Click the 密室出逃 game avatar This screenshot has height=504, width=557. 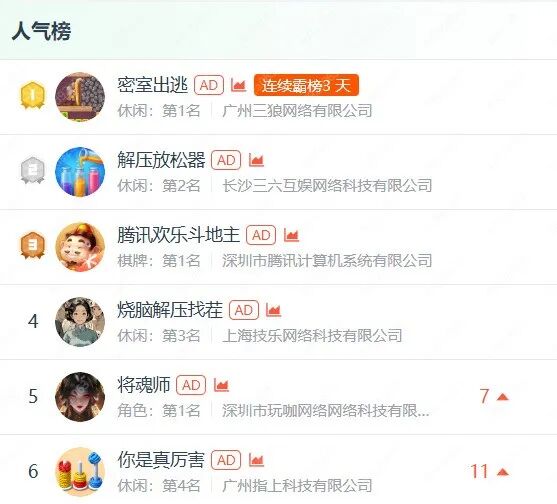pyautogui.click(x=80, y=97)
